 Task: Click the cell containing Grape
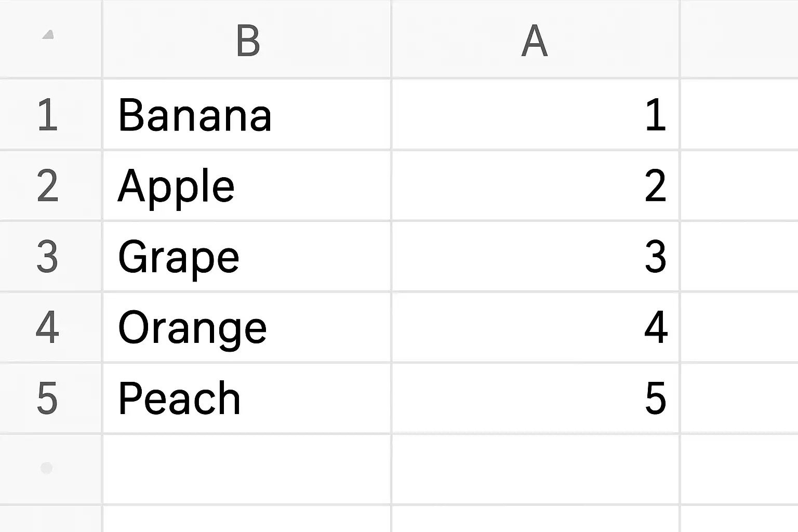pos(247,257)
